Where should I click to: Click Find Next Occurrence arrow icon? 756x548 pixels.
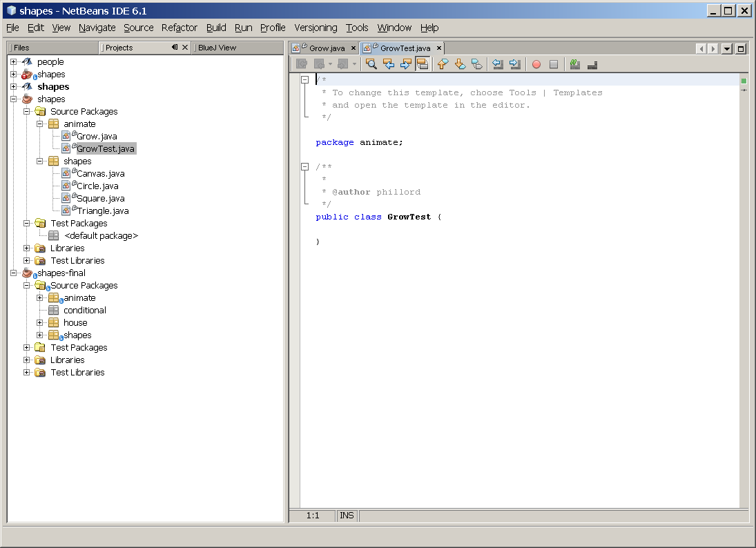[x=406, y=64]
